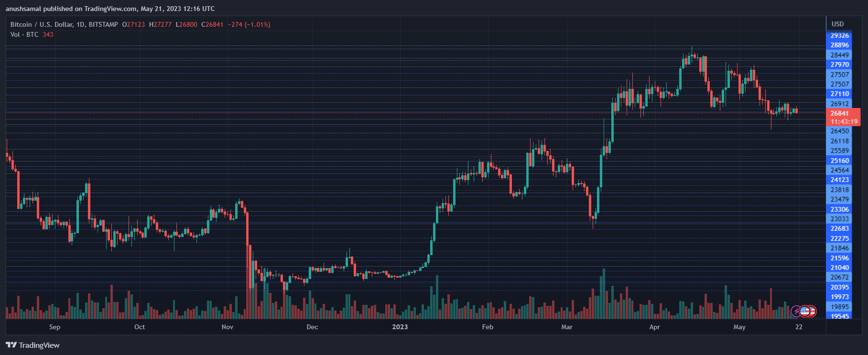
Task: Click the 25160 price level label
Action: pyautogui.click(x=839, y=161)
